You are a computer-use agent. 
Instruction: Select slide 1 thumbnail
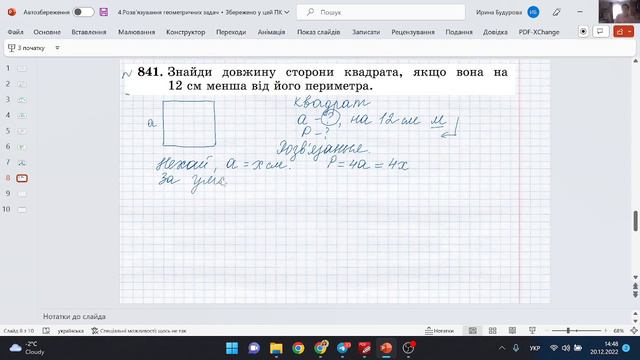(x=22, y=68)
